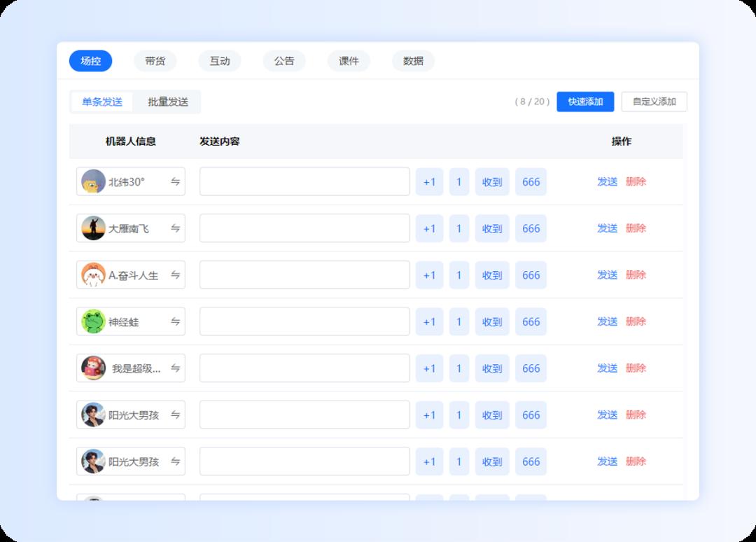Open the 互动 tab
The height and width of the screenshot is (542, 756).
(220, 61)
